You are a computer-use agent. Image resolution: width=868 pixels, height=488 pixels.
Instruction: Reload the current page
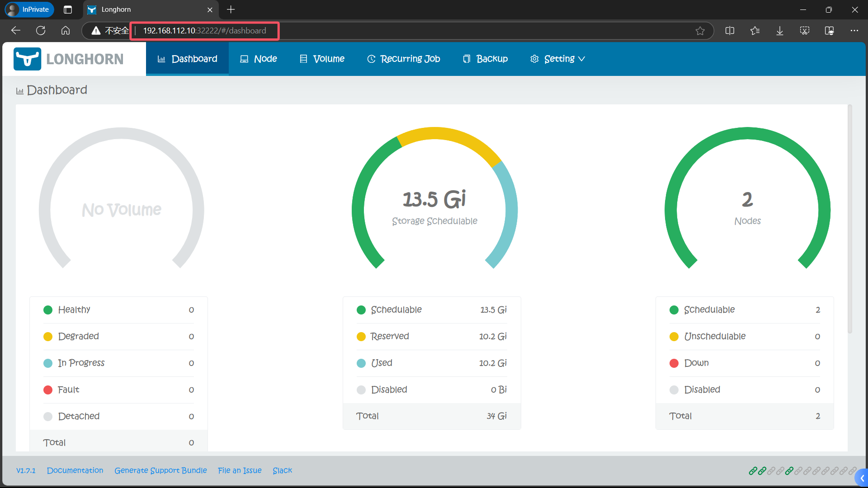(x=41, y=30)
